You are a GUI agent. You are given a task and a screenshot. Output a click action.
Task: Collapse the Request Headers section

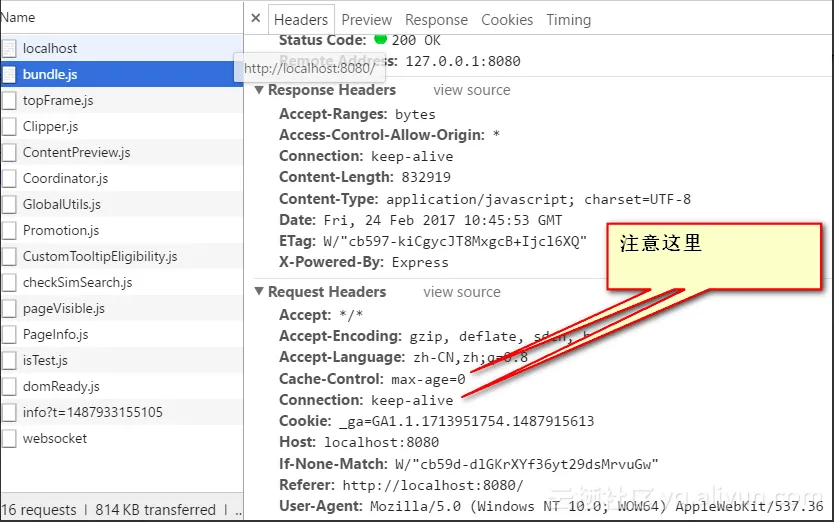click(259, 292)
